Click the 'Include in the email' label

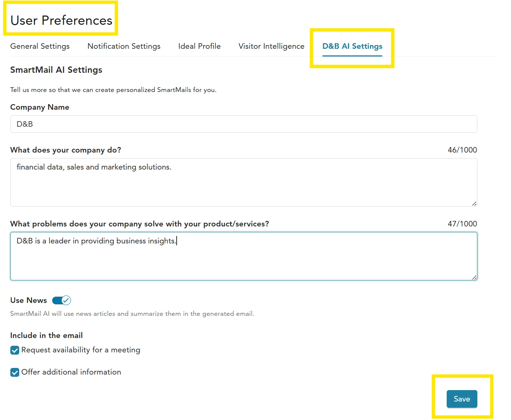[x=47, y=335]
